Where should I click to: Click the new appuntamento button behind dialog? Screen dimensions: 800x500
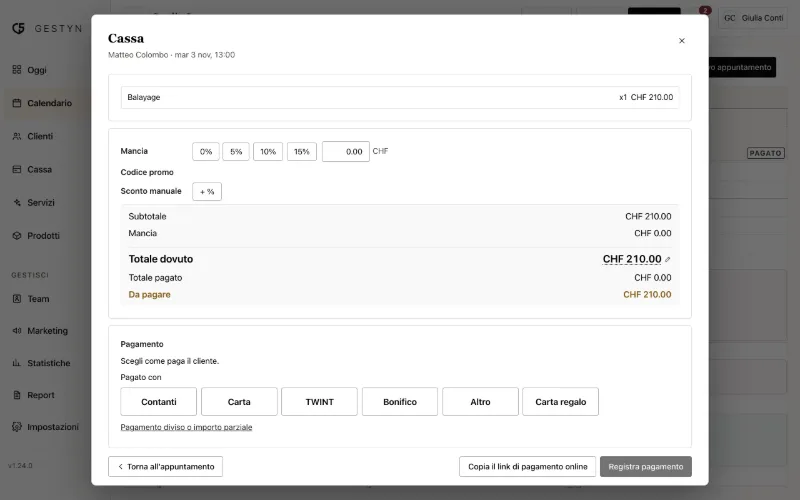pos(742,67)
